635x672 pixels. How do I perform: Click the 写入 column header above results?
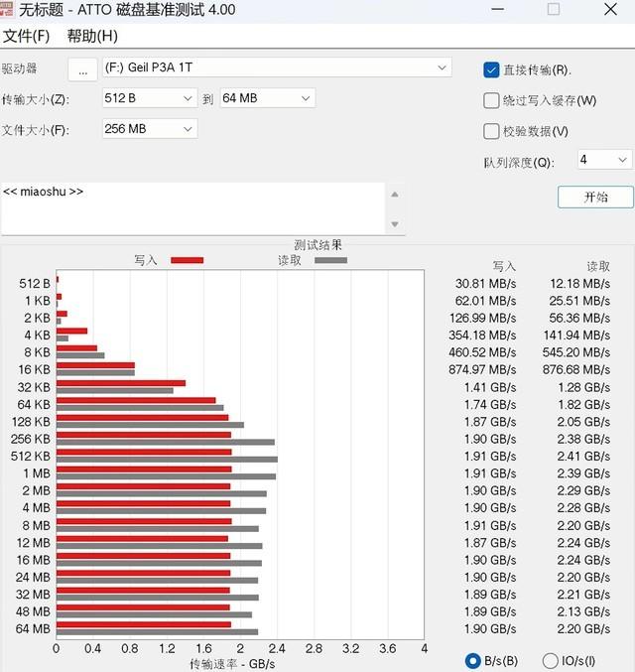[x=504, y=266]
